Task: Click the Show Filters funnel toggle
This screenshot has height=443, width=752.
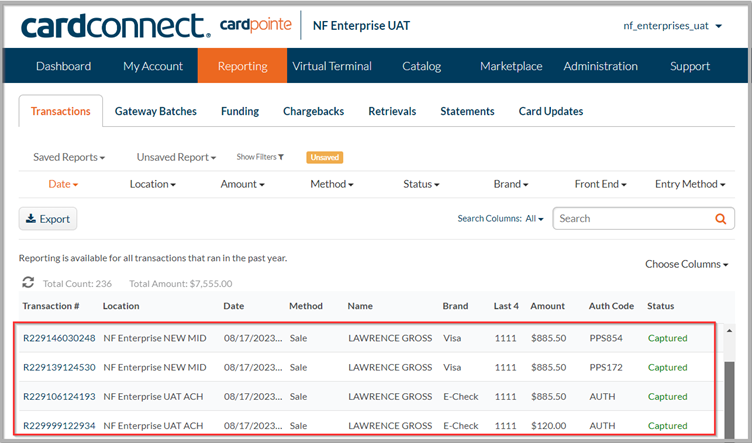Action: (260, 157)
